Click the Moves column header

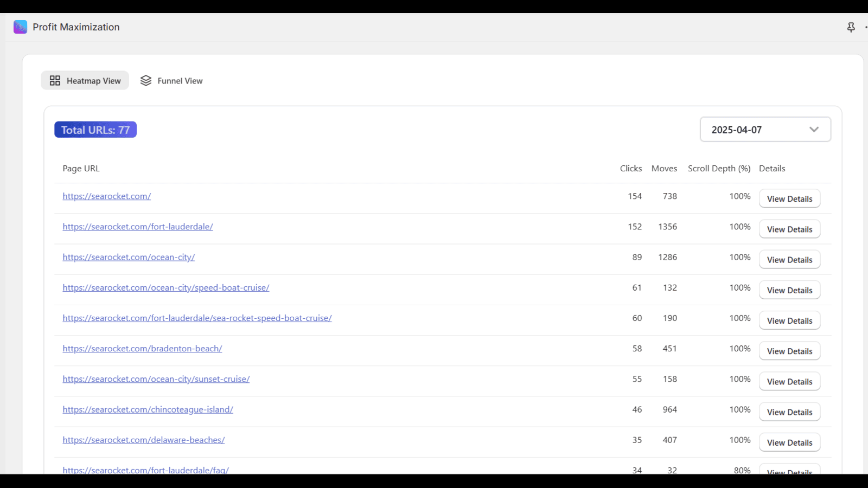click(664, 169)
